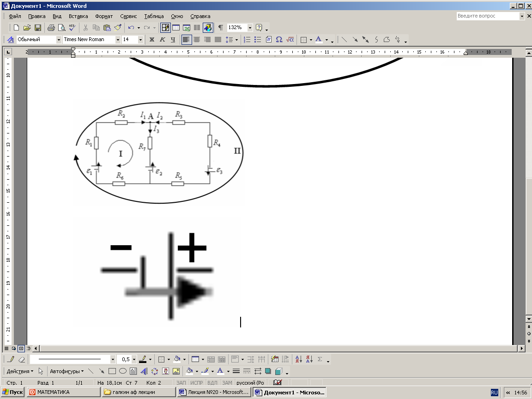The width and height of the screenshot is (532, 399).
Task: Set text columns
Action: pyautogui.click(x=197, y=28)
